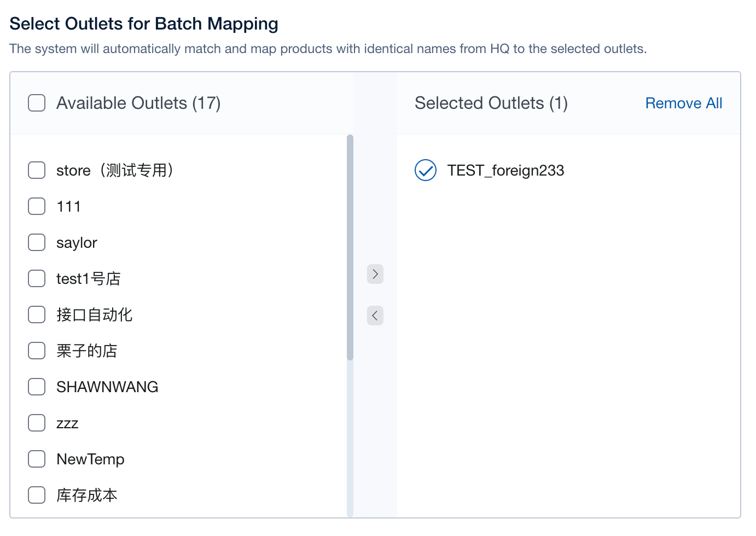Select the saylor outlet checkbox
This screenshot has width=756, height=536.
(x=37, y=242)
